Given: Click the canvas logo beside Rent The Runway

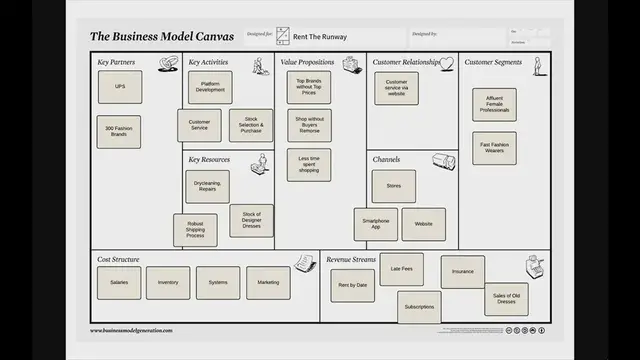Looking at the screenshot, I should click(x=283, y=36).
